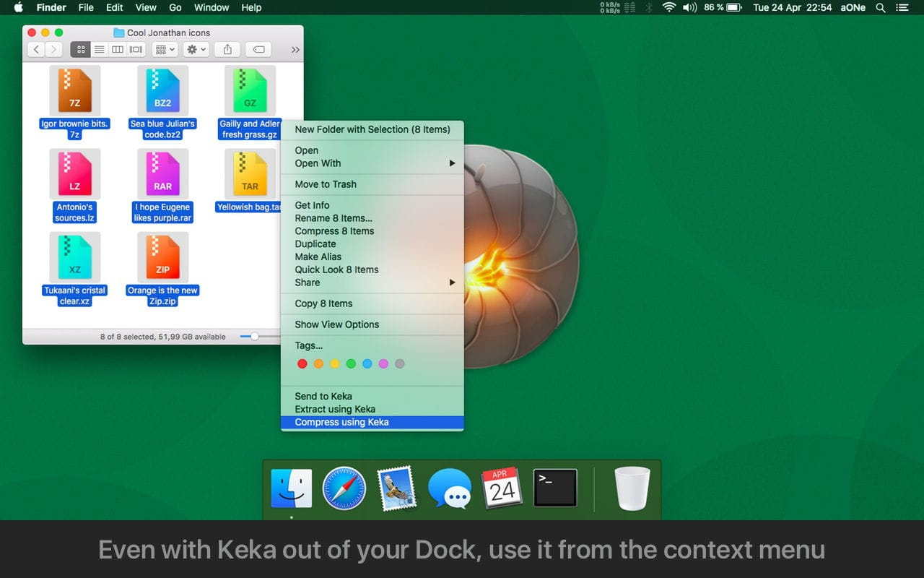The height and width of the screenshot is (578, 924).
Task: Click the Orange is the new Zip.zip file
Action: (162, 259)
